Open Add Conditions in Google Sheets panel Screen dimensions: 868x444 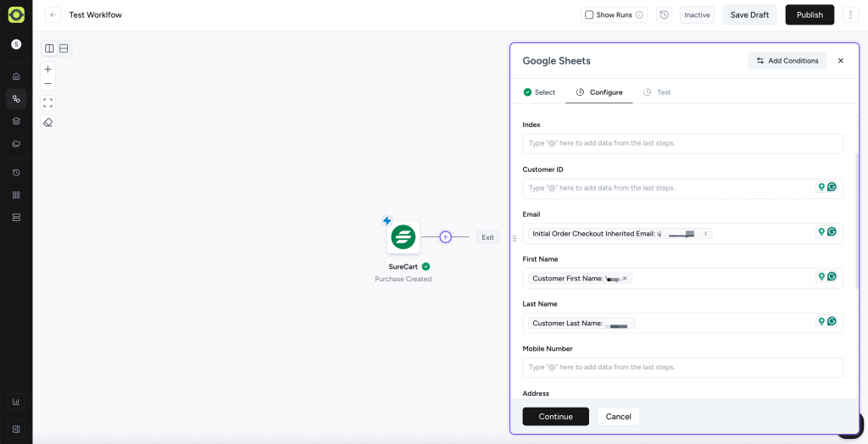787,61
